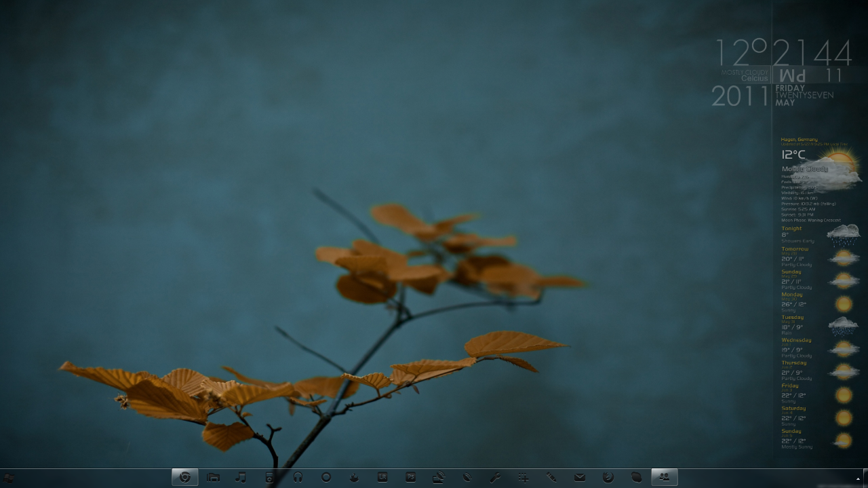
Task: Launch Lightroom via the LR taskbar icon
Action: [382, 477]
